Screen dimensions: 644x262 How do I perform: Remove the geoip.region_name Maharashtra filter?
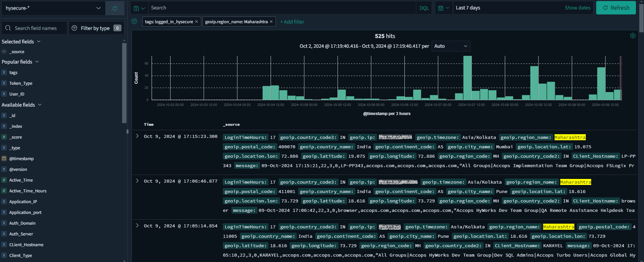point(271,22)
